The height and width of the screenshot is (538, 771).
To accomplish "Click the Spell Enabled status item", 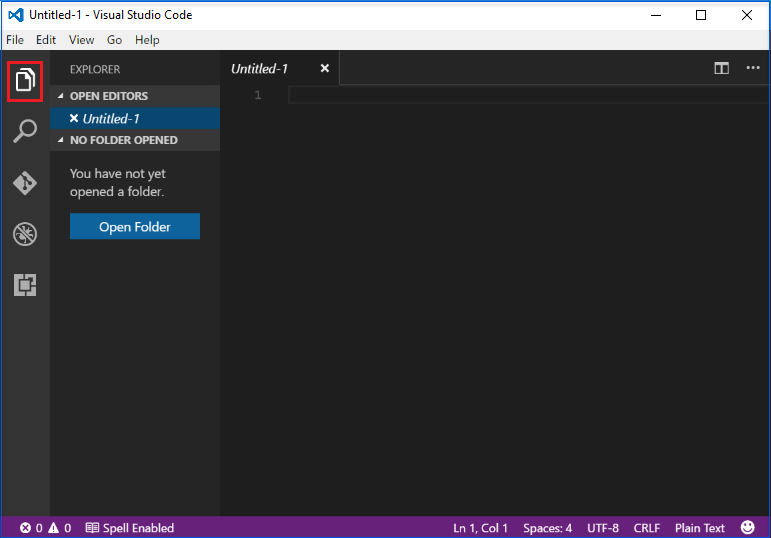I will [130, 528].
